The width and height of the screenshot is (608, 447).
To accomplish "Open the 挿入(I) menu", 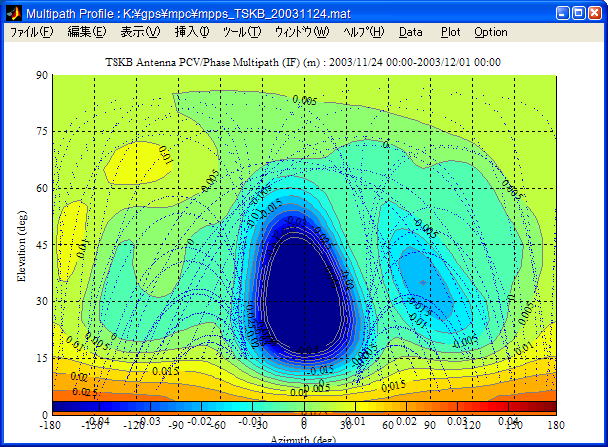I will click(x=192, y=32).
